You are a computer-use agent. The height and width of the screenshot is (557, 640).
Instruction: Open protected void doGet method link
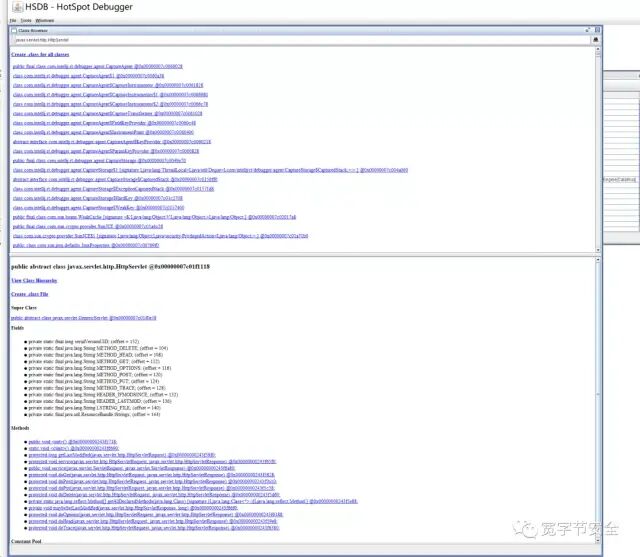(151, 475)
